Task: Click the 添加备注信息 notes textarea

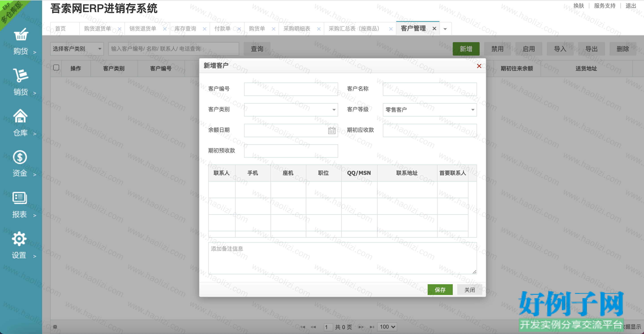Action: pyautogui.click(x=343, y=258)
